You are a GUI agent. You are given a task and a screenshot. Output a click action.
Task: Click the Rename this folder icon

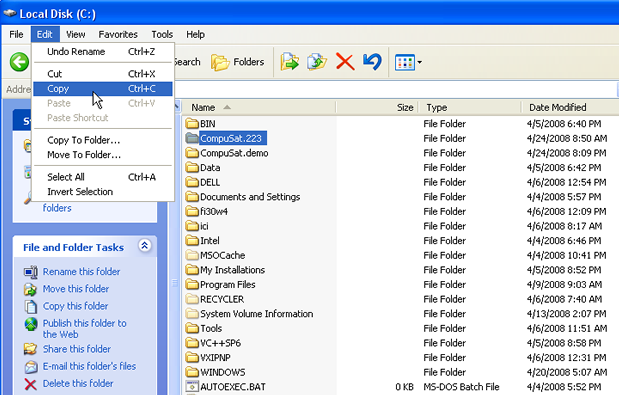[x=30, y=272]
